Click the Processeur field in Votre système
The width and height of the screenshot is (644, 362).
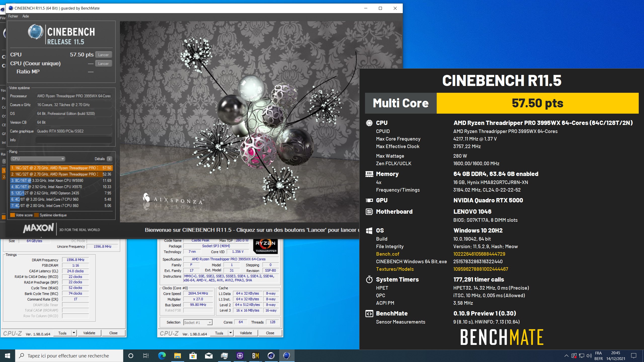74,96
